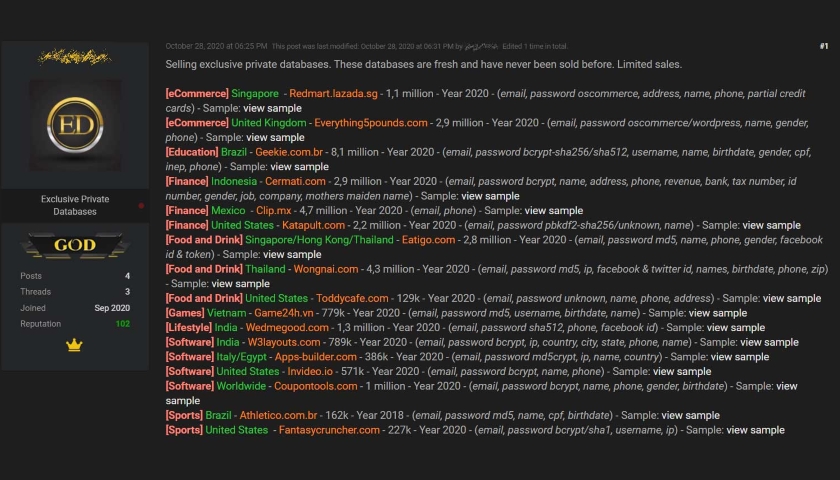Open the Wongnai.com link

[x=326, y=269]
